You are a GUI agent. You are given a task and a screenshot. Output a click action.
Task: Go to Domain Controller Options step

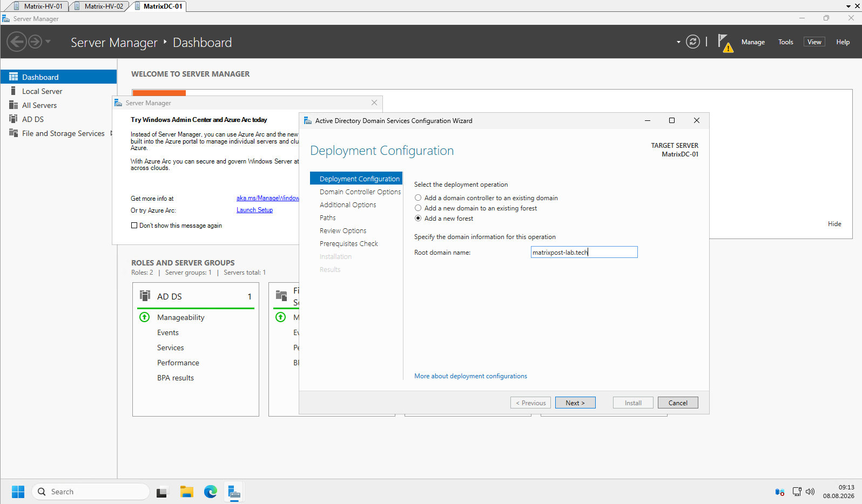coord(360,192)
